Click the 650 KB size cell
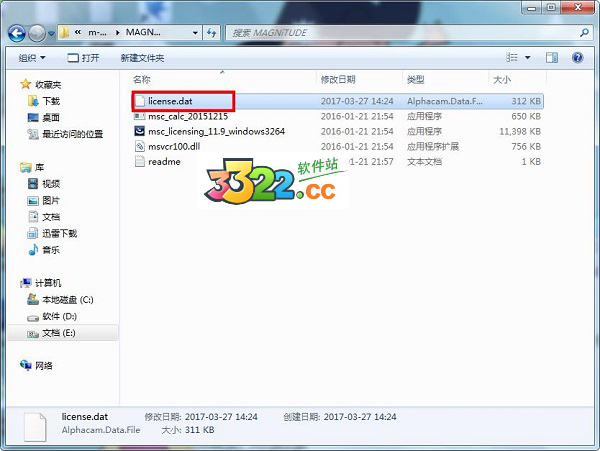 pos(526,116)
